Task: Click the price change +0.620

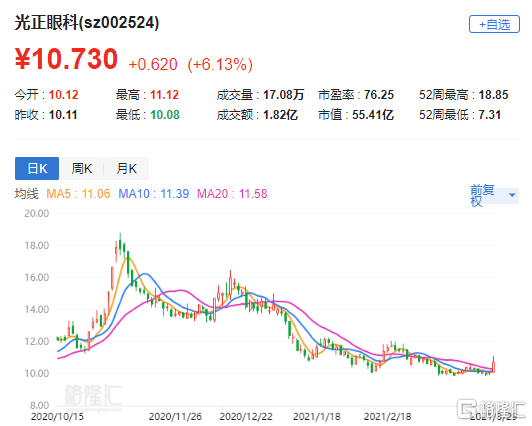Action: [x=153, y=64]
